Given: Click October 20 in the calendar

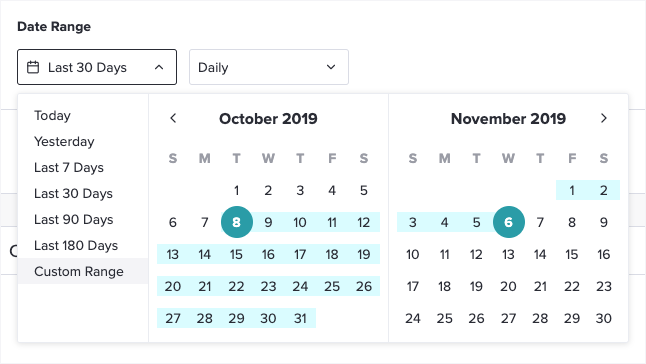Looking at the screenshot, I should point(173,286).
